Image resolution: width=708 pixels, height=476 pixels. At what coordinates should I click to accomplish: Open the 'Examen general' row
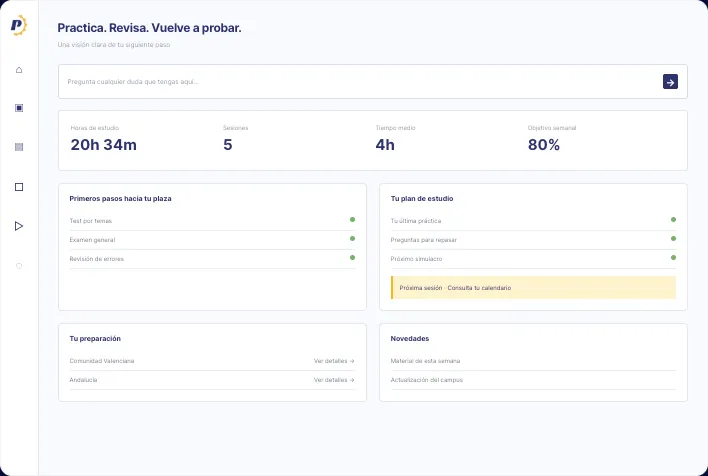point(212,240)
